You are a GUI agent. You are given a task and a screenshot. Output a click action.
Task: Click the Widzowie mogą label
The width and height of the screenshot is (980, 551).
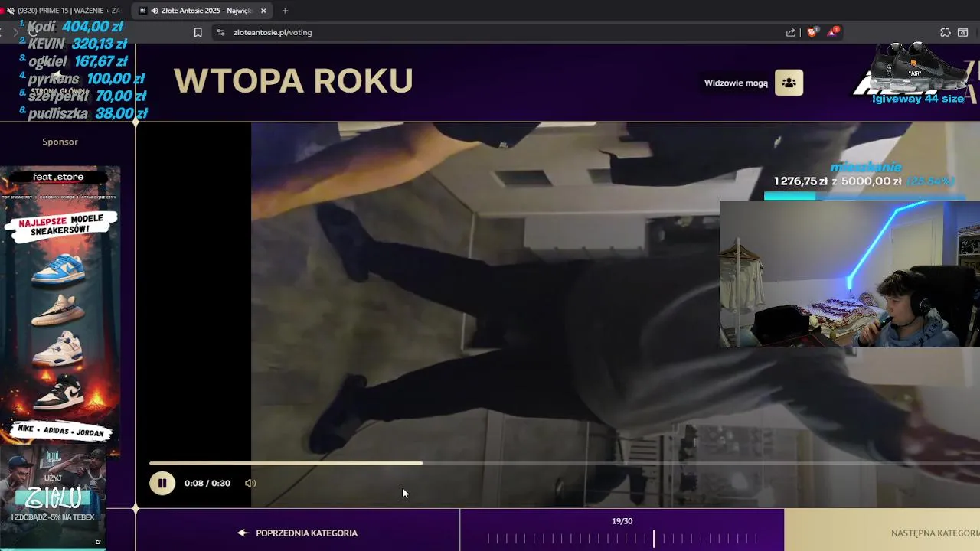(736, 83)
